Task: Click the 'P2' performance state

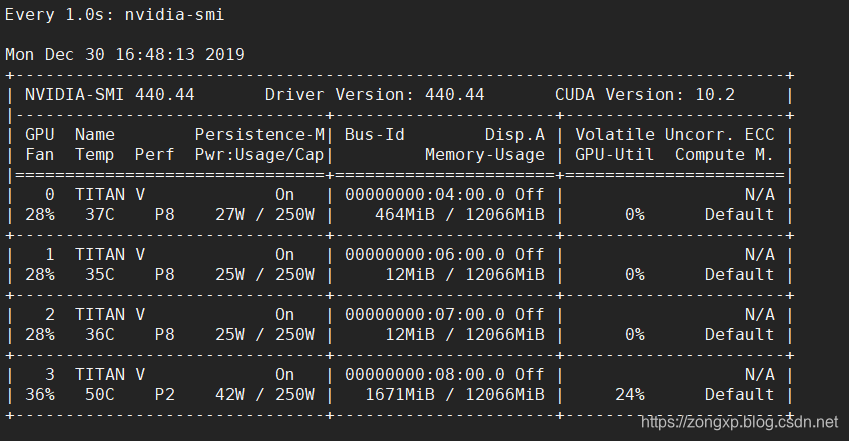Action: pos(165,395)
